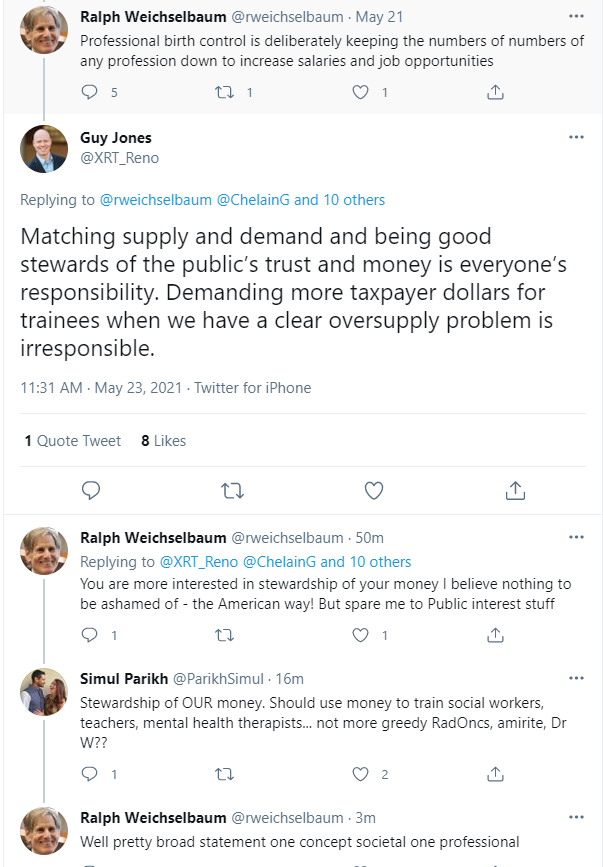Open @XRT_Reno profile handle
Viewport: 603px width, 867px height.
pyautogui.click(x=119, y=157)
